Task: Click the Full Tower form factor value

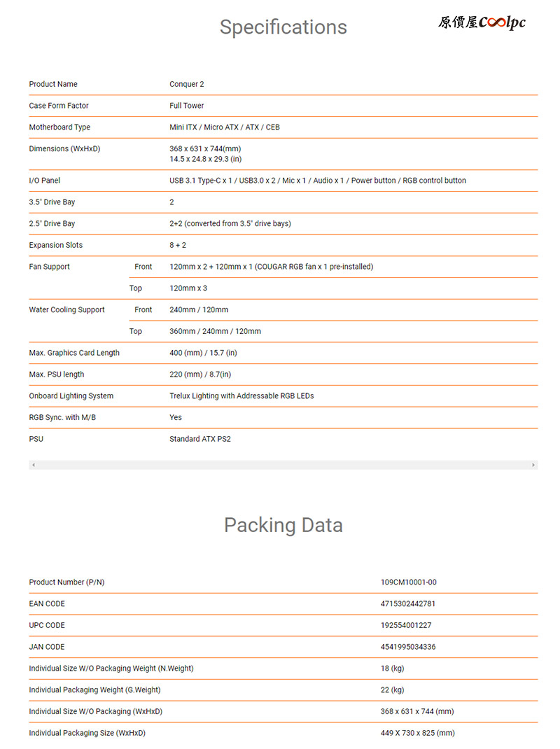Action: (x=186, y=106)
